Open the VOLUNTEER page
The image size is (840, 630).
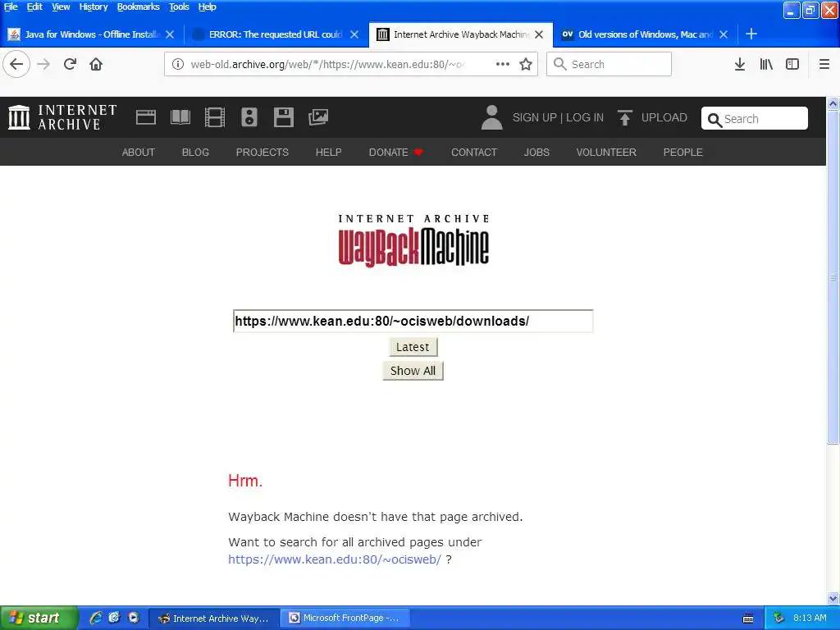pyautogui.click(x=606, y=152)
